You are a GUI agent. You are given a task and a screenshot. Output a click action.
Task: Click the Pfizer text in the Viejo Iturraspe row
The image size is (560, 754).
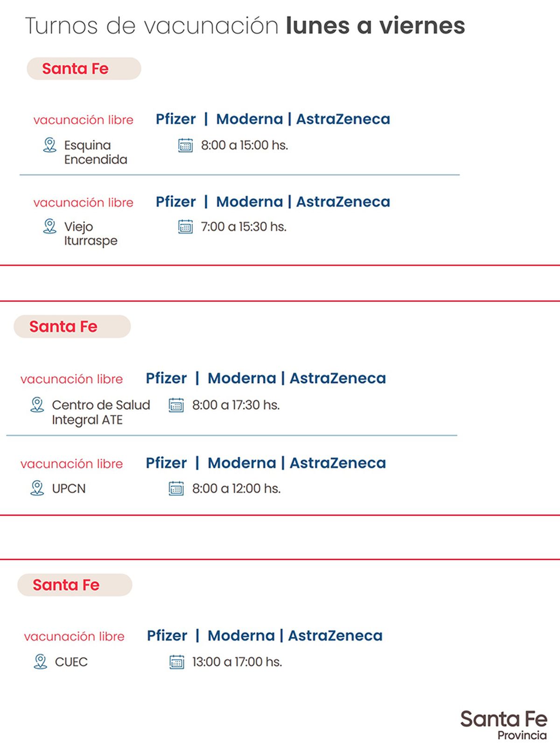[175, 202]
